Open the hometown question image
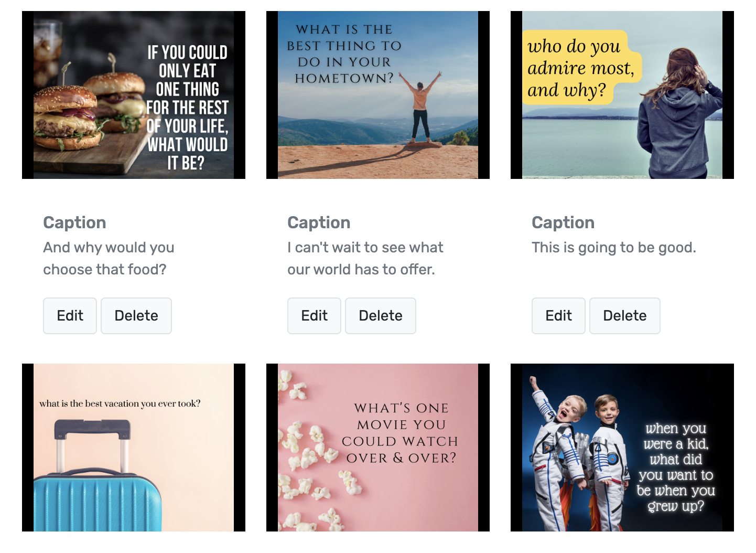Screen dimensions: 756x553 point(378,95)
